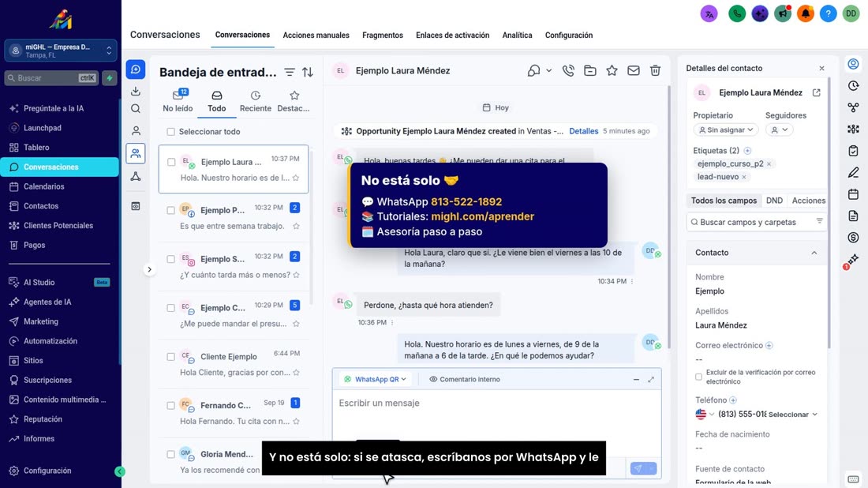The width and height of the screenshot is (868, 488).
Task: Switch to the Fragmentos tab
Action: coord(383,36)
